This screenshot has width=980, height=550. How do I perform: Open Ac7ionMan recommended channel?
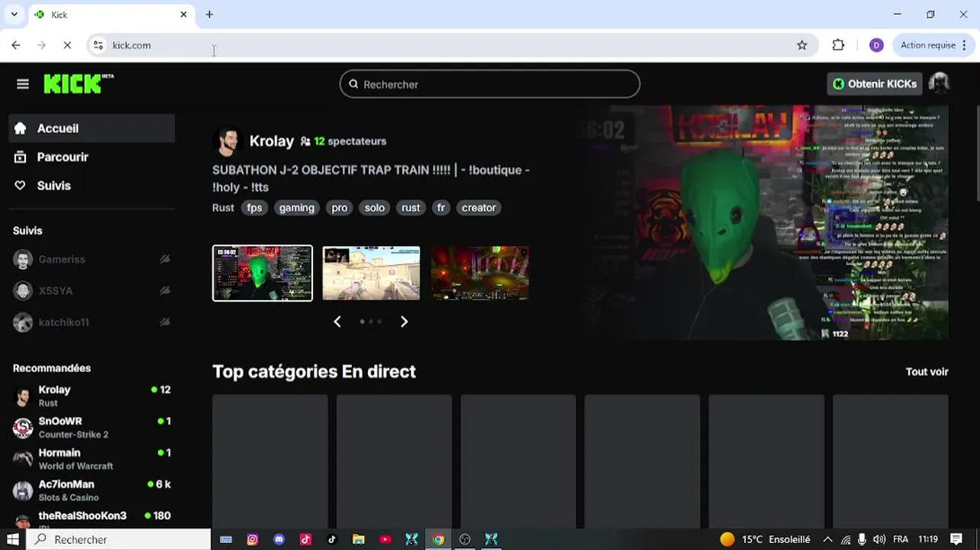pos(92,490)
